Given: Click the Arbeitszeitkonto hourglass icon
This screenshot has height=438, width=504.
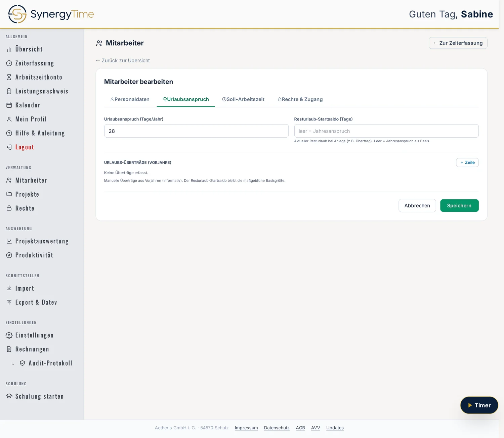Looking at the screenshot, I should [x=9, y=77].
